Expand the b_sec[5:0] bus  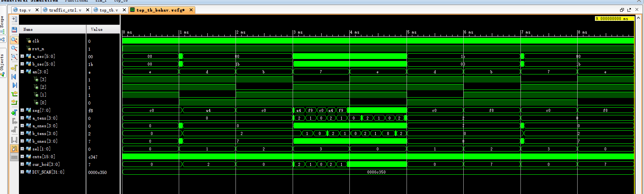[22, 64]
